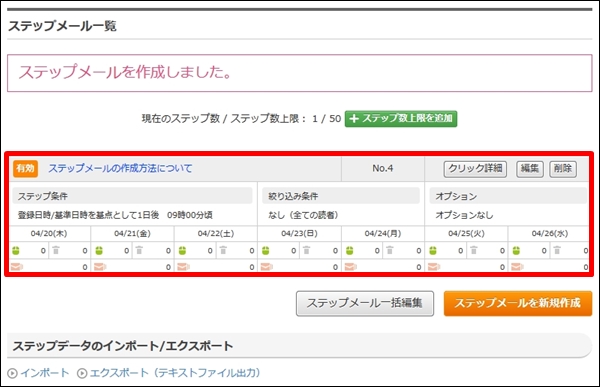The image size is (600, 387).
Task: Click envelope mail icon under 04/22(土)
Action: coord(183,266)
